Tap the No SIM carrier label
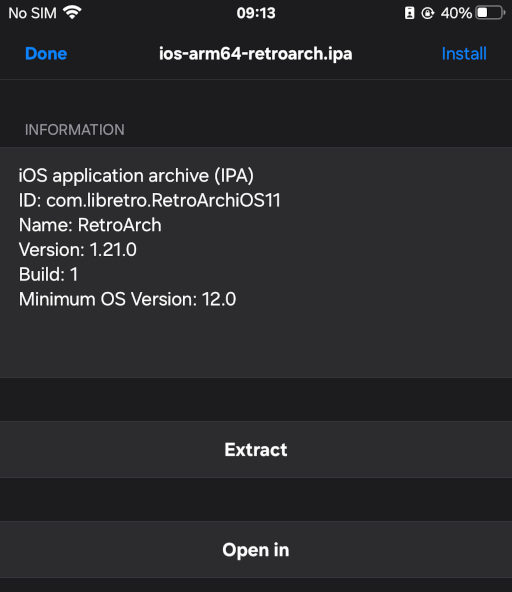Image resolution: width=512 pixels, height=592 pixels. pos(32,13)
